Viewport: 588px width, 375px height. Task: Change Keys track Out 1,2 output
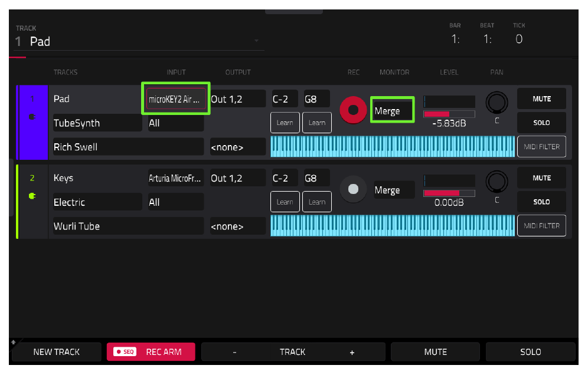click(238, 178)
